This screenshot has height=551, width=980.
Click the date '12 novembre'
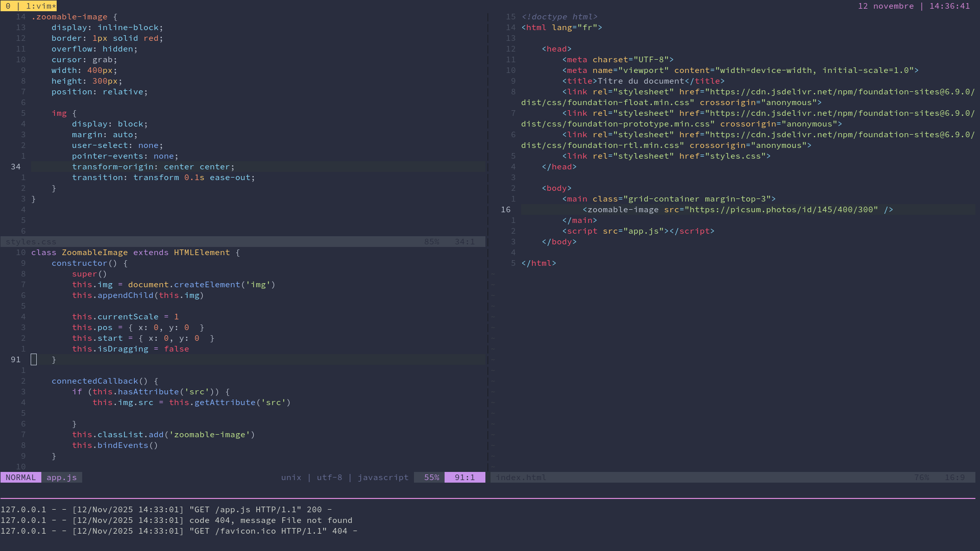[886, 6]
